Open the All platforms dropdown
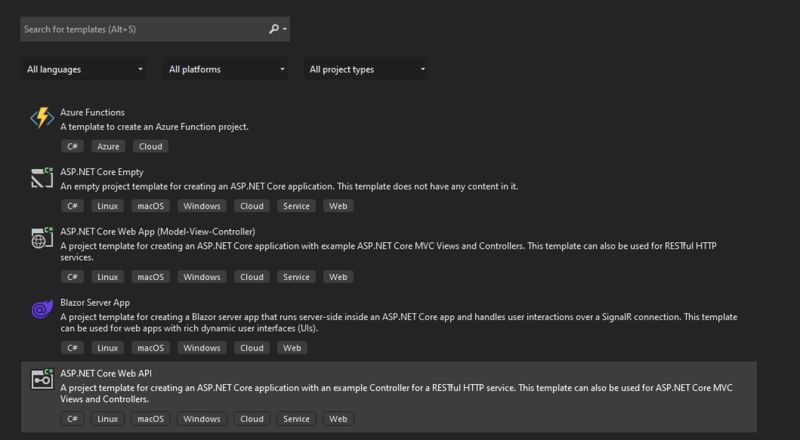 (x=225, y=69)
